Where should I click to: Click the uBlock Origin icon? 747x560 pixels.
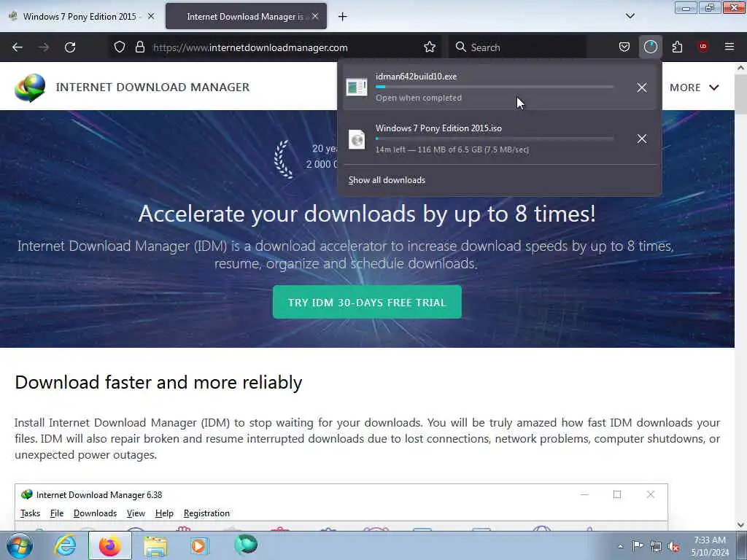point(703,46)
